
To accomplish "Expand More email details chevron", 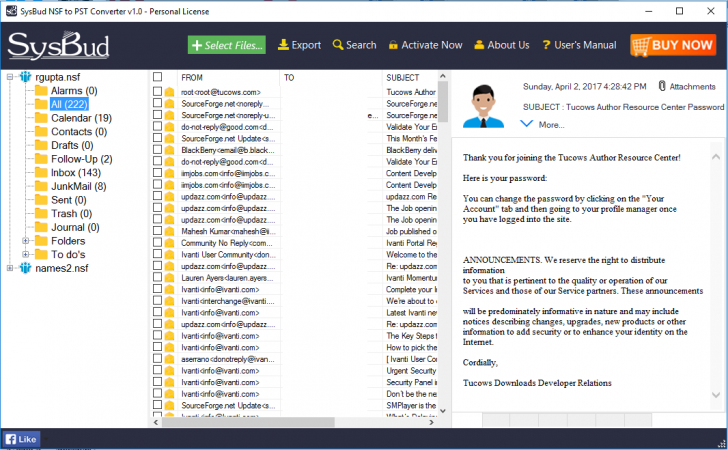I will coord(526,124).
